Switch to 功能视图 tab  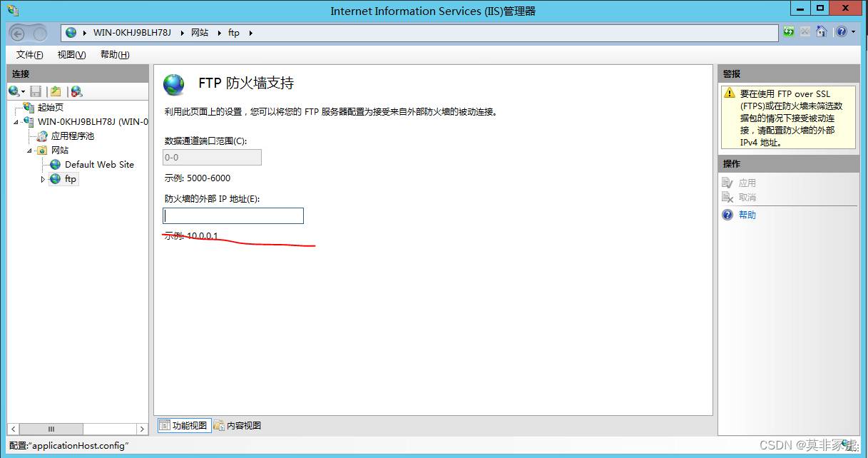coord(183,425)
